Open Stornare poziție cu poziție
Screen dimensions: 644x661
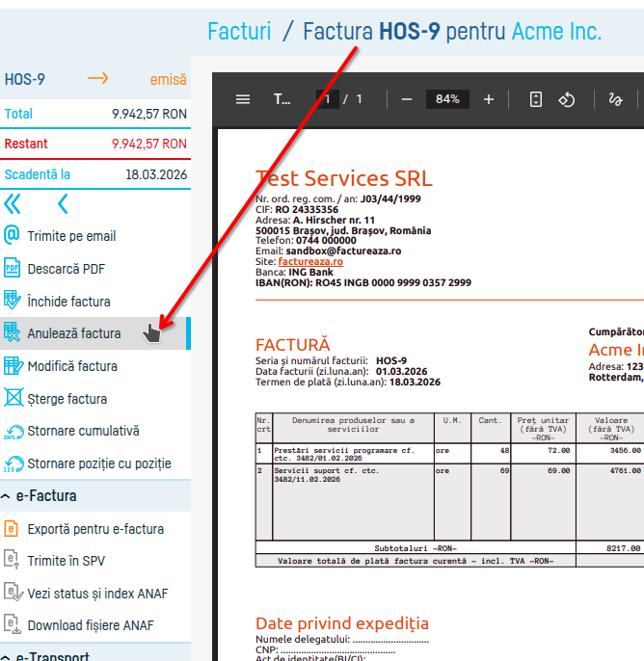click(x=98, y=463)
